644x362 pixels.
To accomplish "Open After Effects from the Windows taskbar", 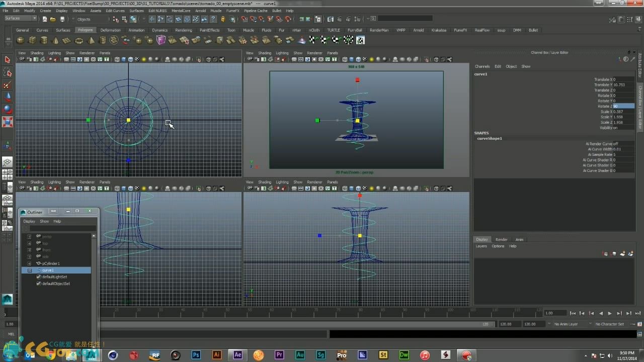I will tap(237, 355).
